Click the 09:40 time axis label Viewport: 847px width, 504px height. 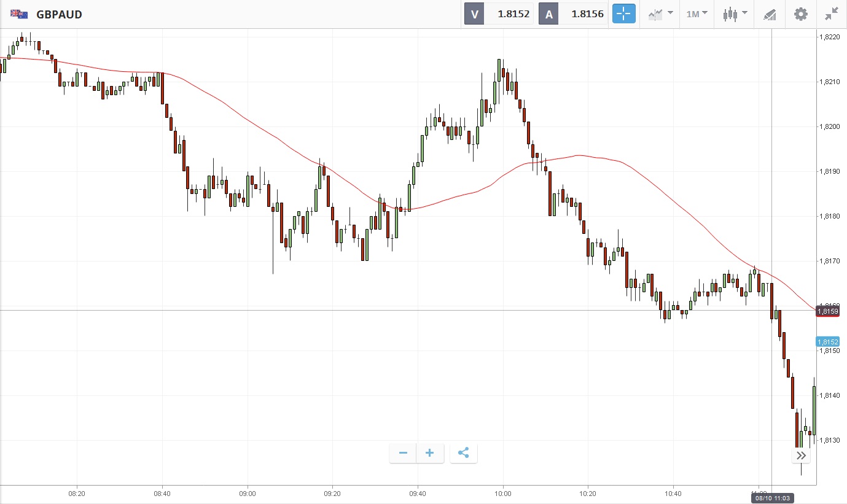tap(418, 493)
